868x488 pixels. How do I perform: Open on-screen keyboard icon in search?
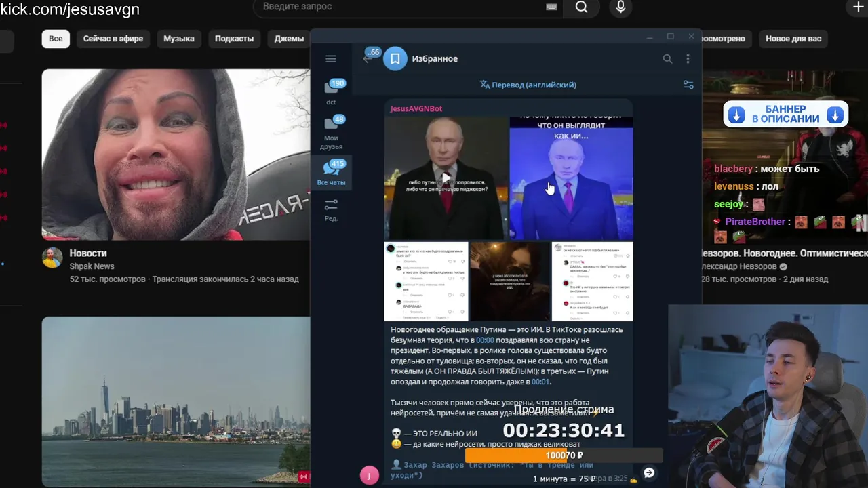click(x=551, y=7)
